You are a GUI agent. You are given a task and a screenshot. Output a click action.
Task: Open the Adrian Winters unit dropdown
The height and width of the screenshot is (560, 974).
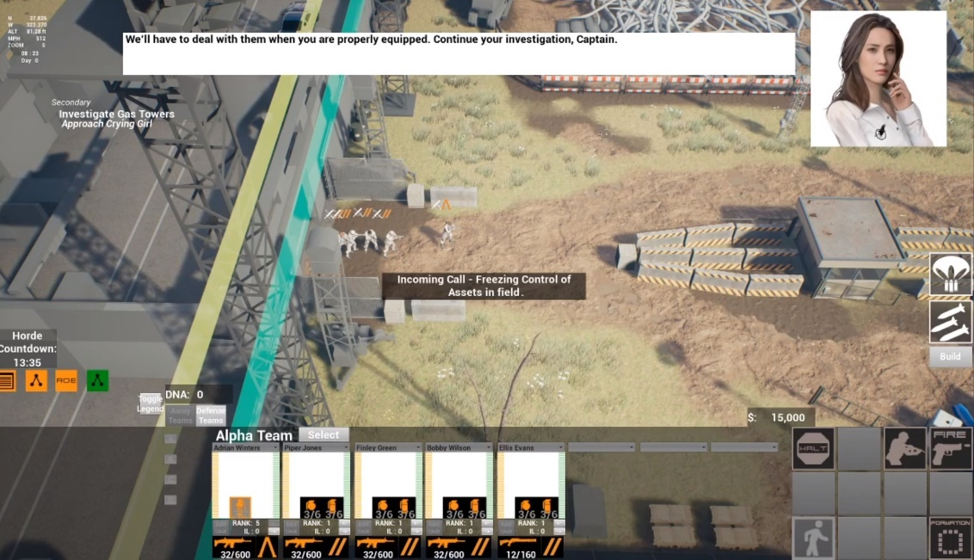(245, 447)
